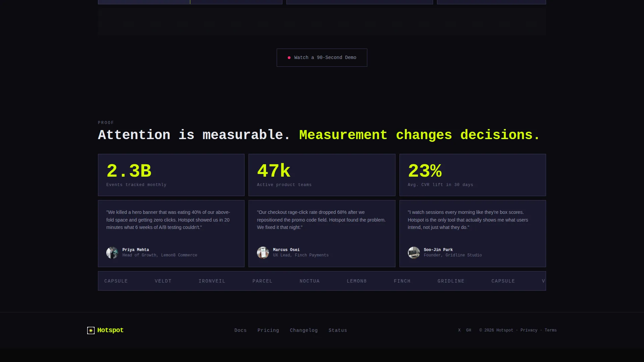Screen dimensions: 644x362
Task: Click Priya Mehta's avatar
Action: 112,253
